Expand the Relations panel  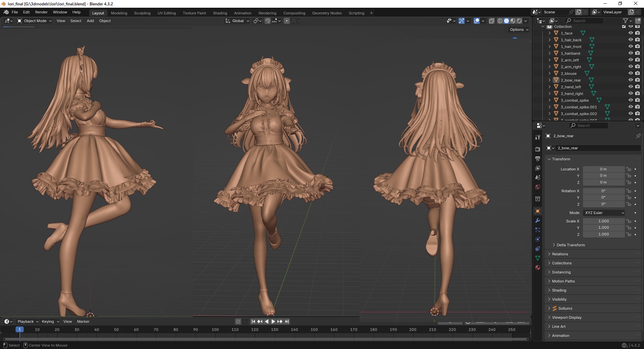point(560,254)
